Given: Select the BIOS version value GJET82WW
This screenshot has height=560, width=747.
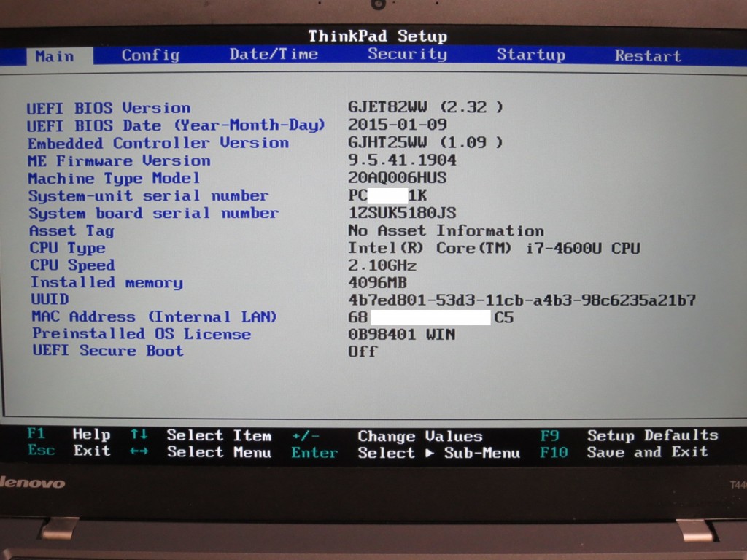Looking at the screenshot, I should point(425,106).
